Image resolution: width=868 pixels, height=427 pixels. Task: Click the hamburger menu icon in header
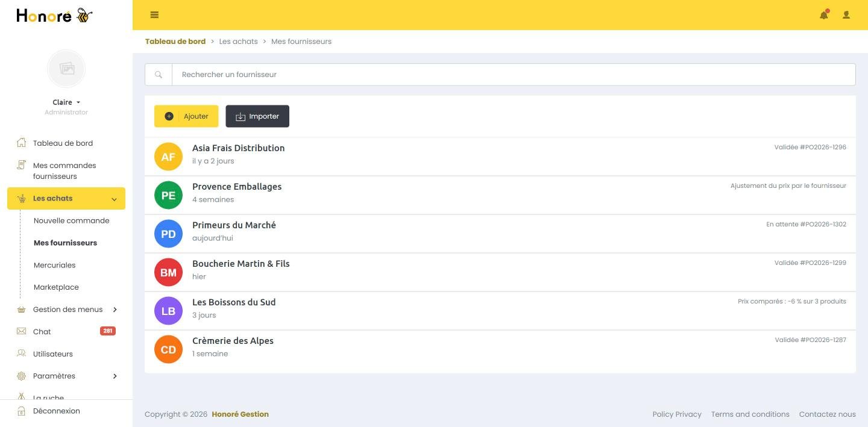pyautogui.click(x=154, y=15)
